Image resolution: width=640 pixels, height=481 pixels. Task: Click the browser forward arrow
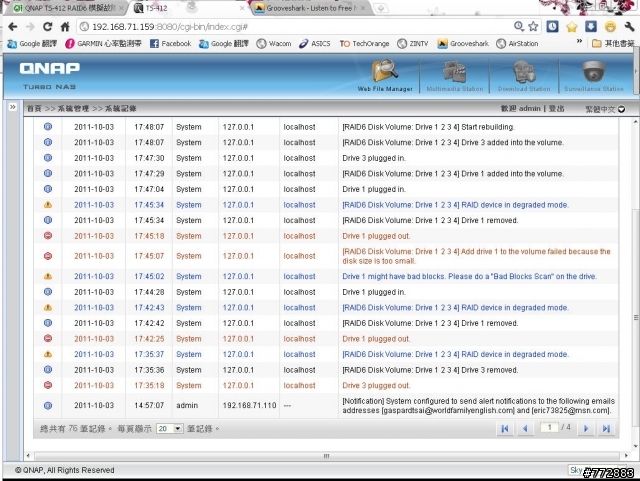30,27
